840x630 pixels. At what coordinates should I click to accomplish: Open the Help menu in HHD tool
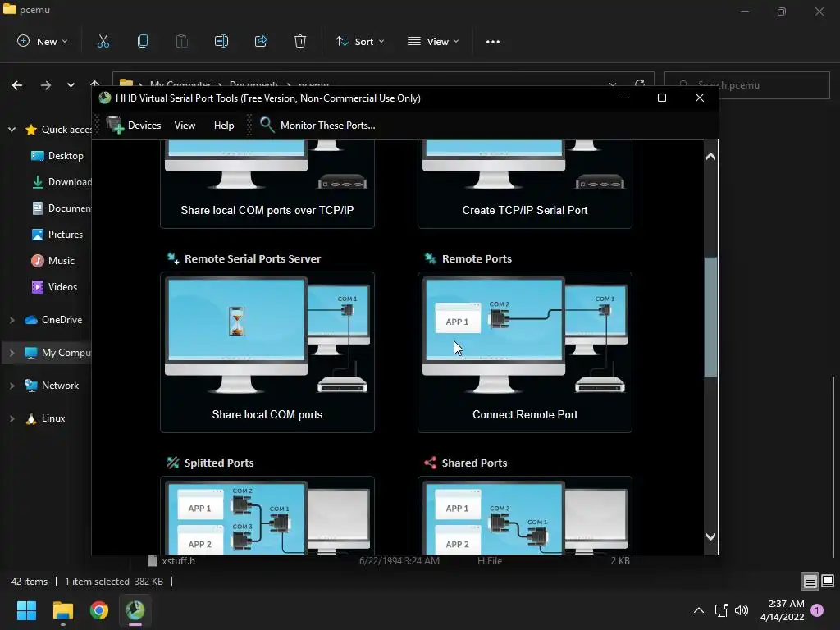click(224, 126)
